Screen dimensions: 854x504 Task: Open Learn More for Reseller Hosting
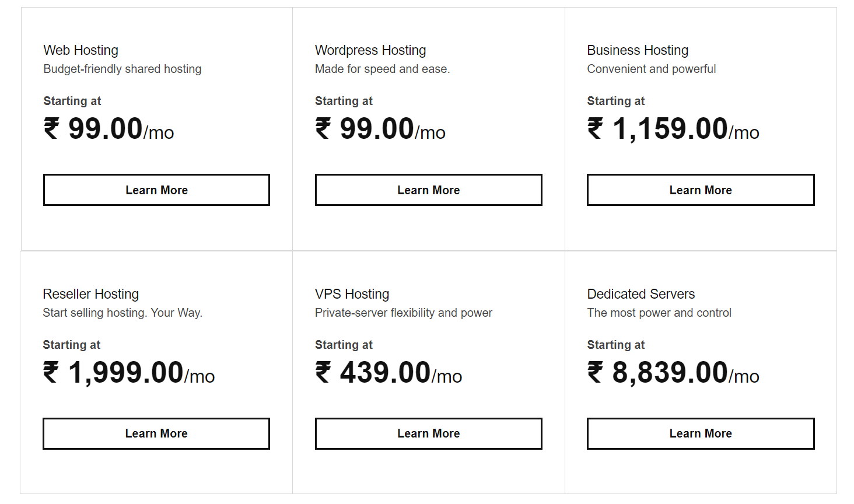coord(156,433)
